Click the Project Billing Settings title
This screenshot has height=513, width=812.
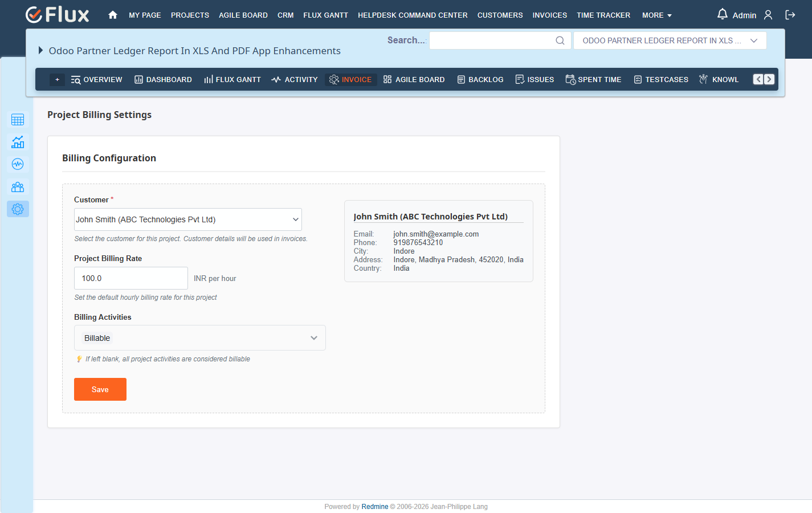pyautogui.click(x=99, y=115)
